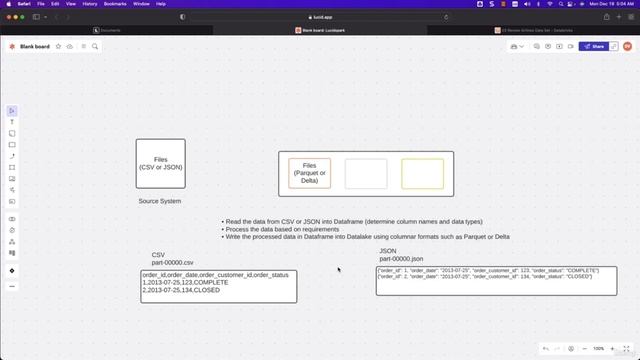Select the Source System label
Image resolution: width=640 pixels, height=360 pixels.
160,201
